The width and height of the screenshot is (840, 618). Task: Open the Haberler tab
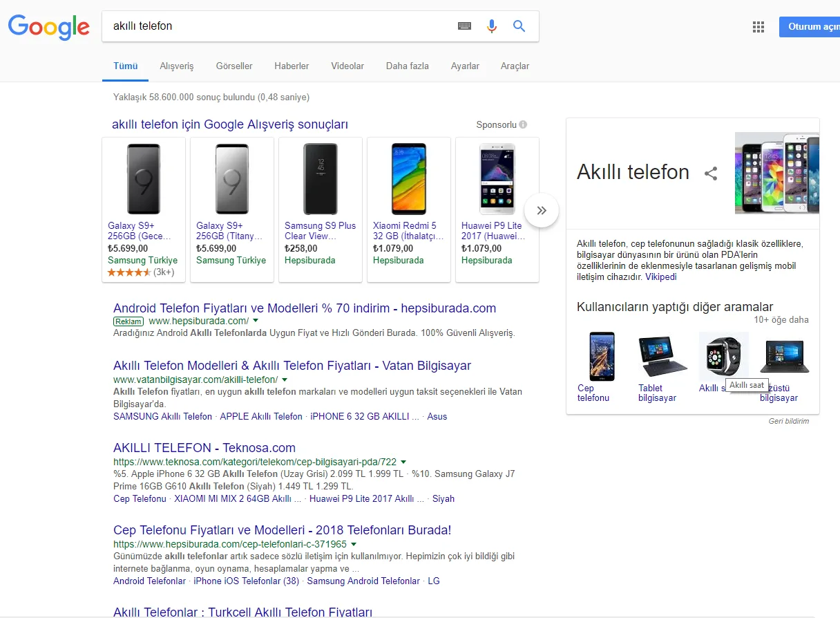click(292, 66)
